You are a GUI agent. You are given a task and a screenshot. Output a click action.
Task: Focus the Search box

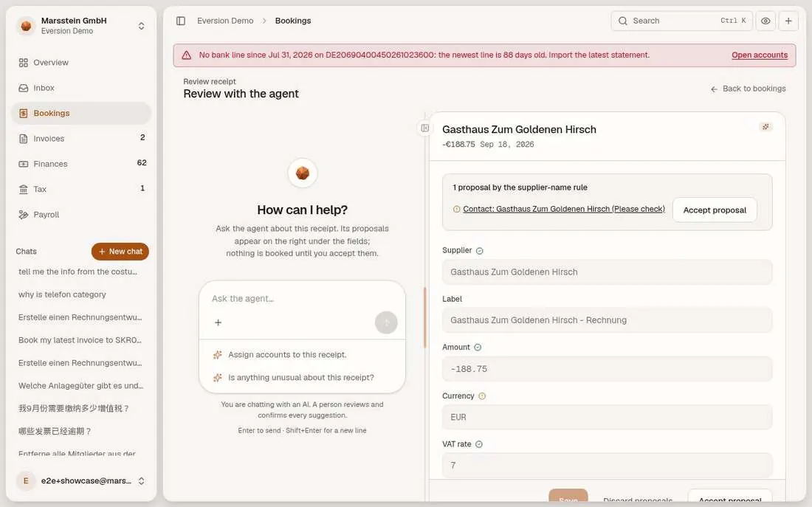point(681,21)
